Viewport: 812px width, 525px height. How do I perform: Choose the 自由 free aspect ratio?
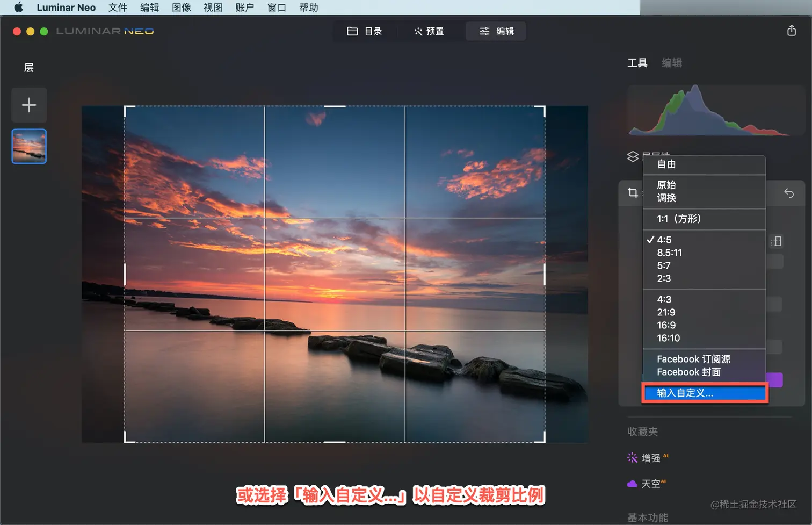704,164
